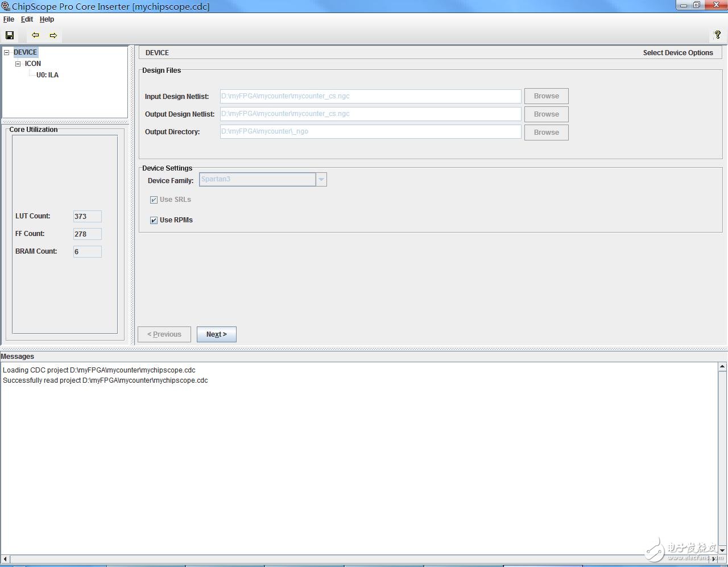The width and height of the screenshot is (728, 567).
Task: Open the Help menu
Action: (x=47, y=19)
